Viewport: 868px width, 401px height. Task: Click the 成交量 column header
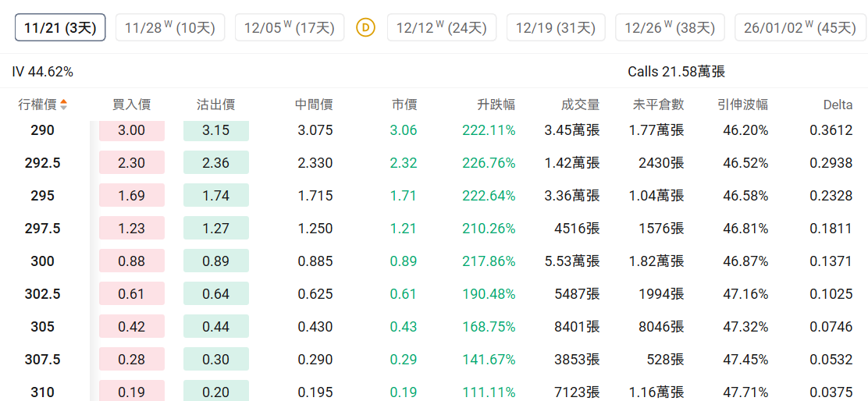(580, 105)
